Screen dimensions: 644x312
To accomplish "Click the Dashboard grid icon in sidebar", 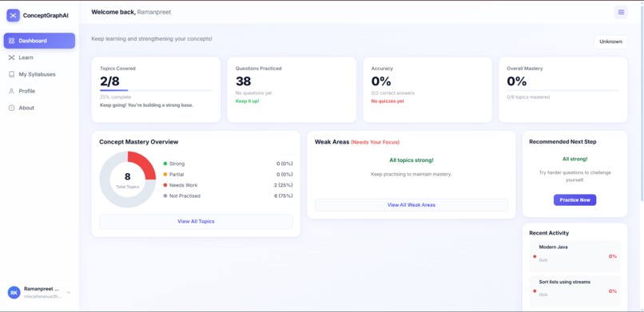I will [x=11, y=41].
